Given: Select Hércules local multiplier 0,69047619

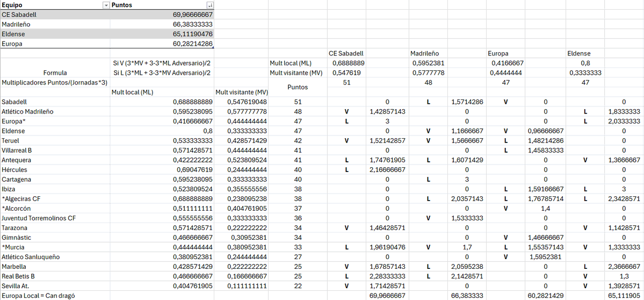Looking at the screenshot, I should [x=162, y=170].
